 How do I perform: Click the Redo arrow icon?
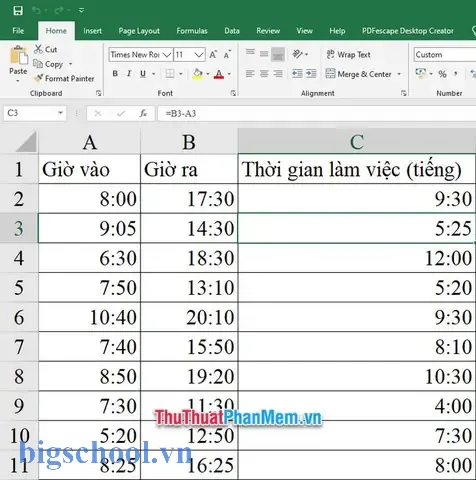(59, 11)
